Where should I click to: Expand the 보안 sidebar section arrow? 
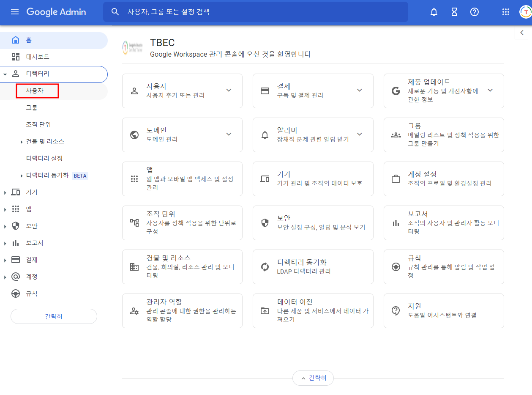tap(5, 226)
